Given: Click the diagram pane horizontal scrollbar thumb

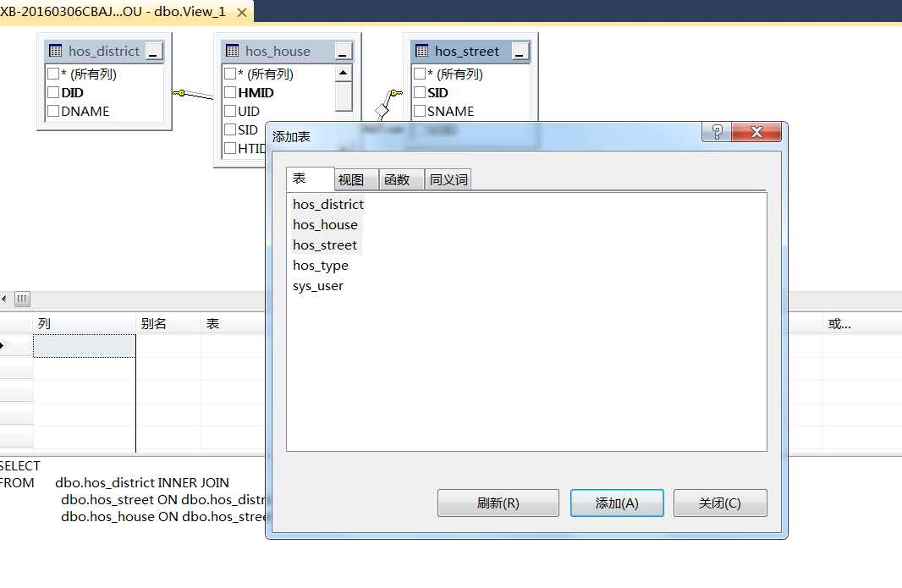Looking at the screenshot, I should (22, 299).
